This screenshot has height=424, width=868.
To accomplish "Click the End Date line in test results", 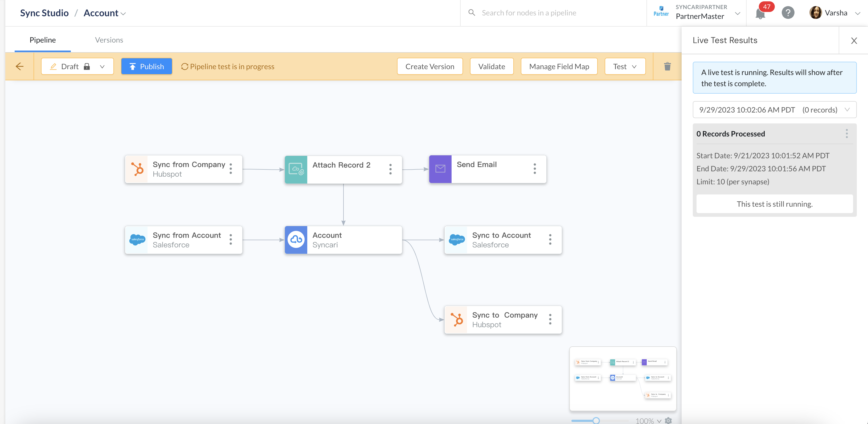I will 761,169.
